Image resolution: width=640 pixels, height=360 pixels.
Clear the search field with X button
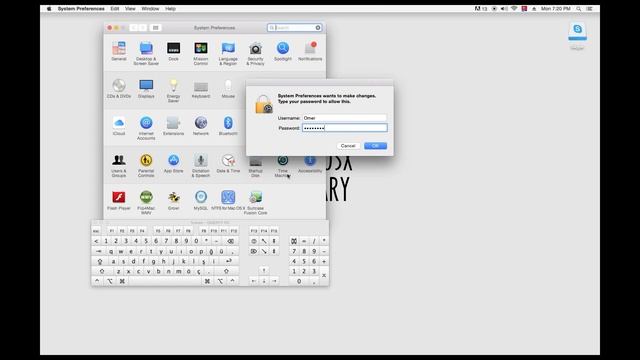tap(318, 28)
